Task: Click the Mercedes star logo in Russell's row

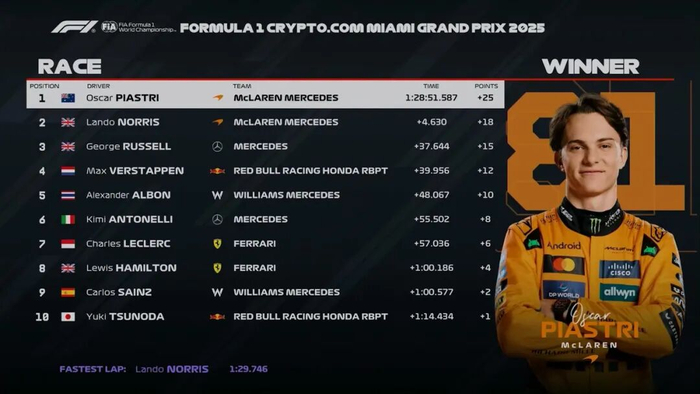Action: (x=217, y=146)
